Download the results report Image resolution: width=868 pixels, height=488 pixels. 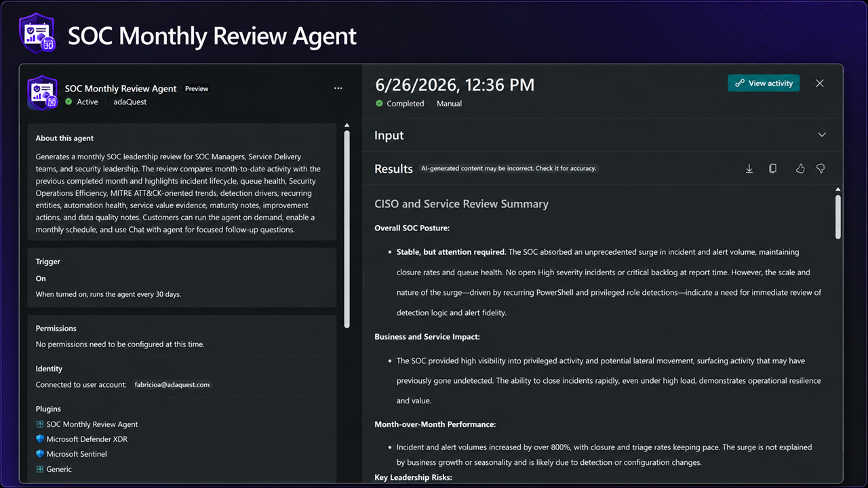[x=749, y=169]
